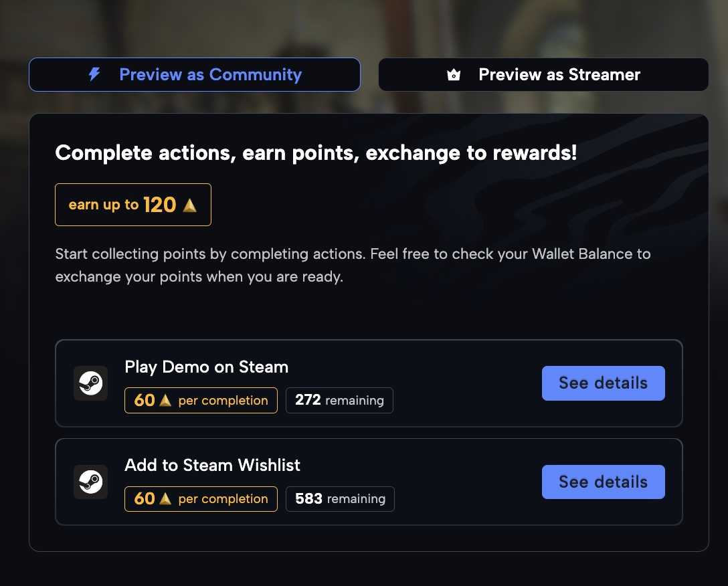Click the earn up to 120 badge
The width and height of the screenshot is (728, 586).
click(x=133, y=205)
